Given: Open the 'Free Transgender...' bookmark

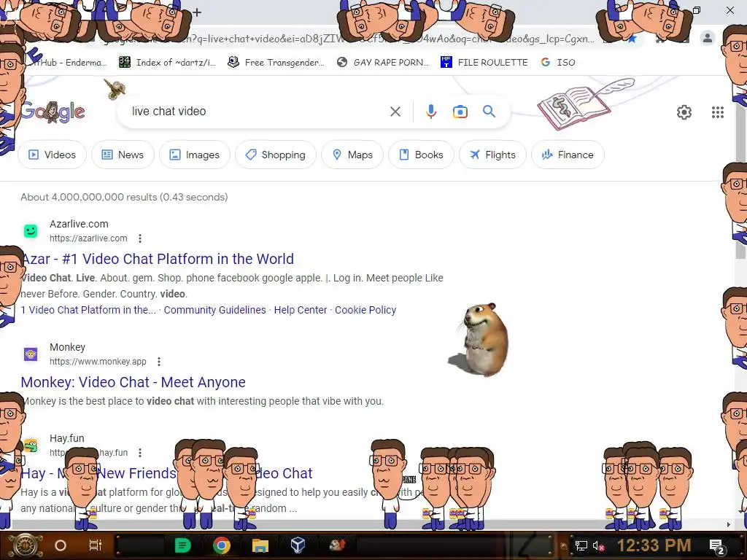Looking at the screenshot, I should pyautogui.click(x=276, y=63).
